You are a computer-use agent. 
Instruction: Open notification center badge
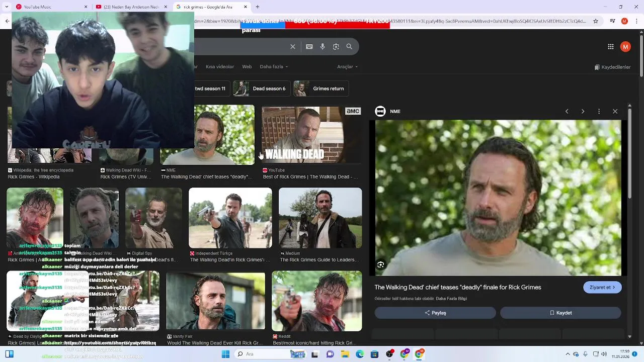[635, 354]
